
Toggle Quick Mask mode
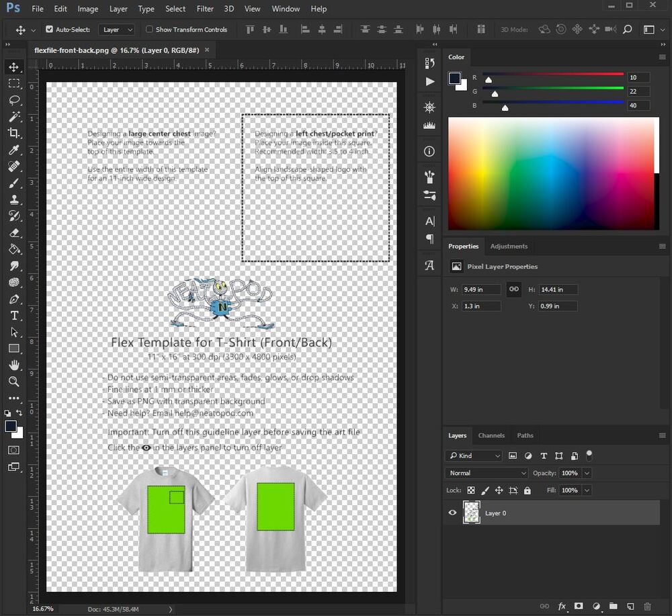pos(13,450)
